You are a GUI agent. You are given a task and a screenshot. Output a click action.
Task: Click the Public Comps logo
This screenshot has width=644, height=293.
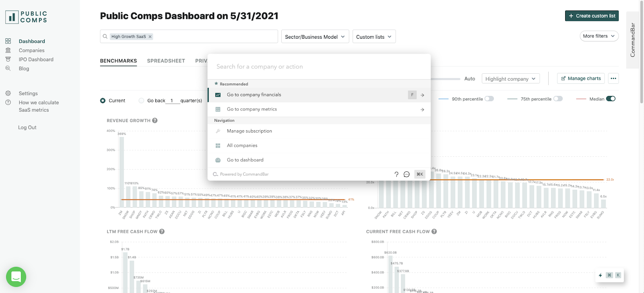pyautogui.click(x=26, y=17)
